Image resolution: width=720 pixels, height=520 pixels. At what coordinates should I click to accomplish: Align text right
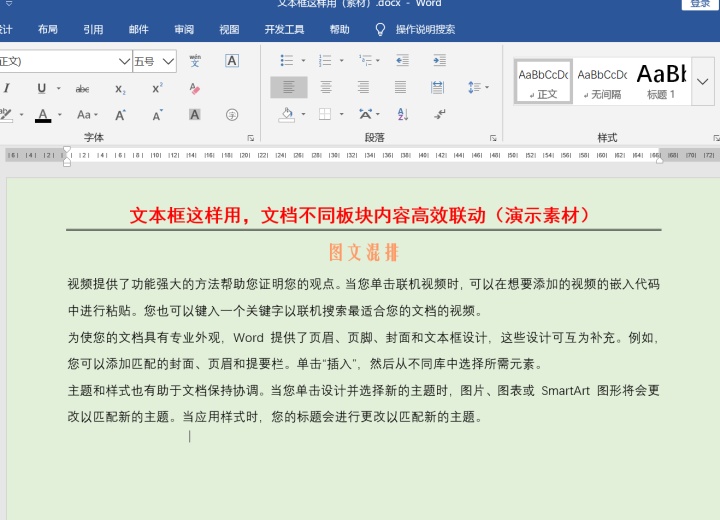(363, 87)
